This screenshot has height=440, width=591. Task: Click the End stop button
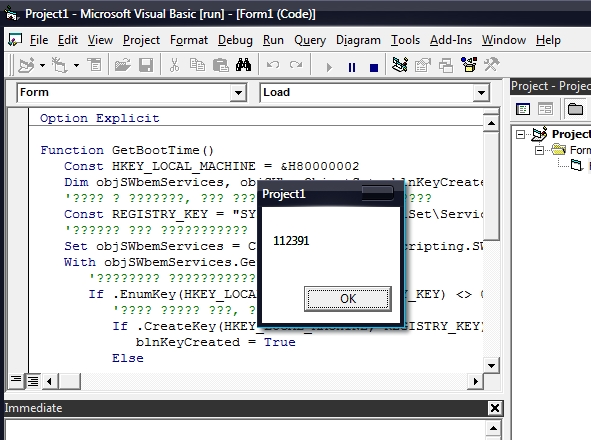374,67
